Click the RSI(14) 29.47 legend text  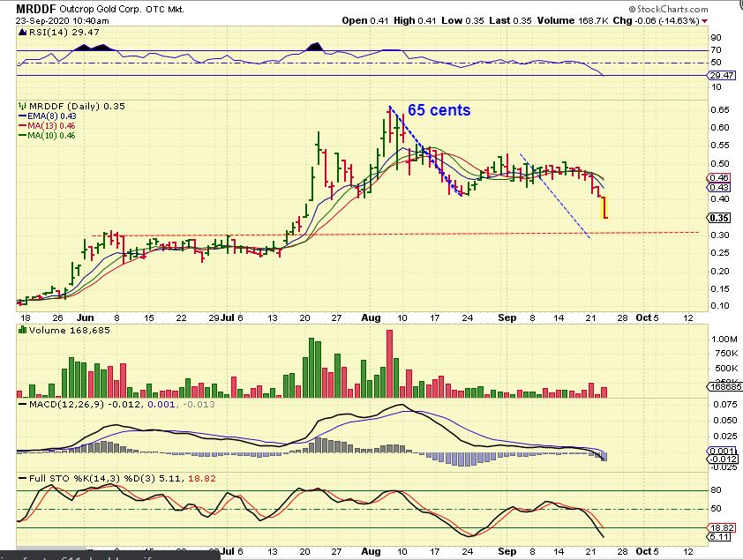click(64, 33)
